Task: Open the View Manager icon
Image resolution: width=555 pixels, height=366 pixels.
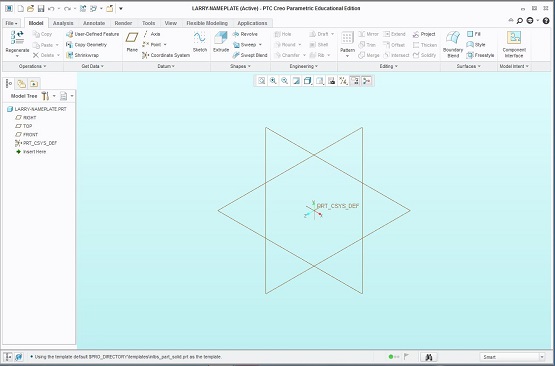Action: point(331,81)
